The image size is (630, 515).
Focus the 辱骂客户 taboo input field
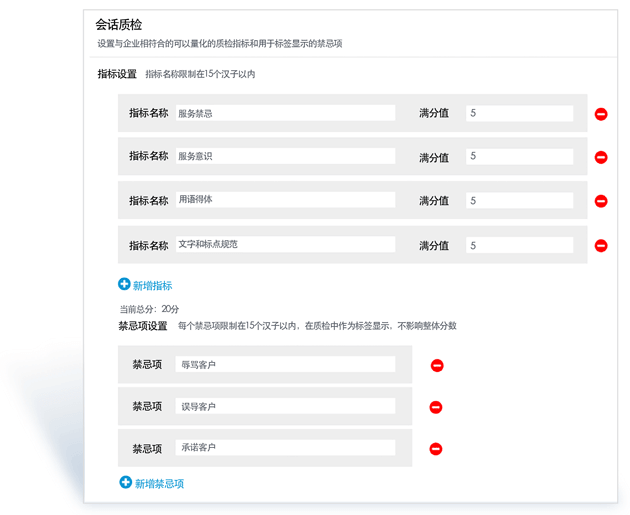tap(285, 365)
